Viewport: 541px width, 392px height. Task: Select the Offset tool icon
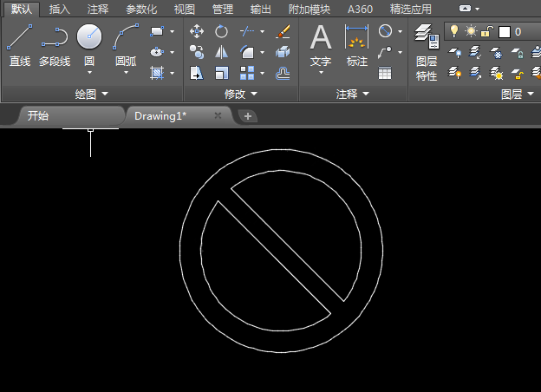283,73
